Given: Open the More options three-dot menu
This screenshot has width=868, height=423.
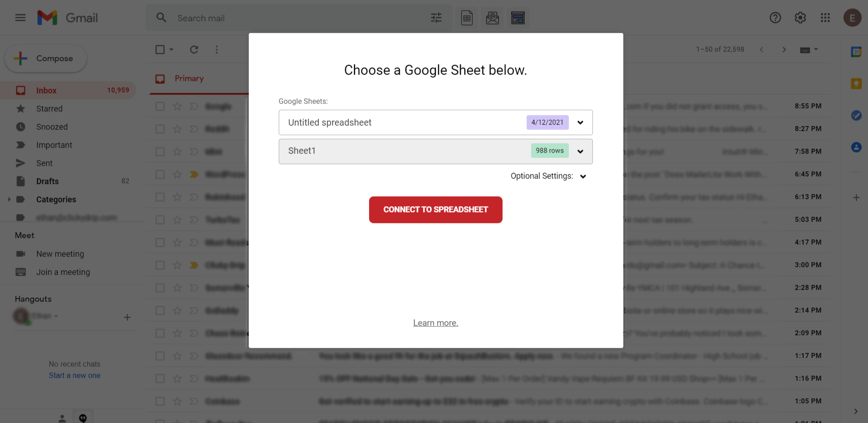Looking at the screenshot, I should click(x=217, y=49).
